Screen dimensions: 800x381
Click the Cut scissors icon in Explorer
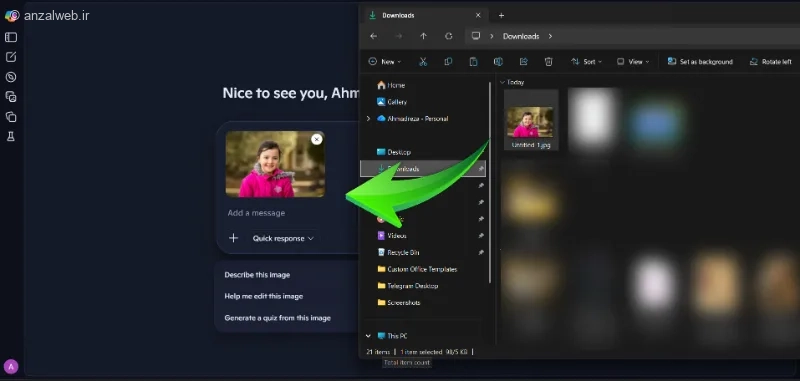[423, 62]
